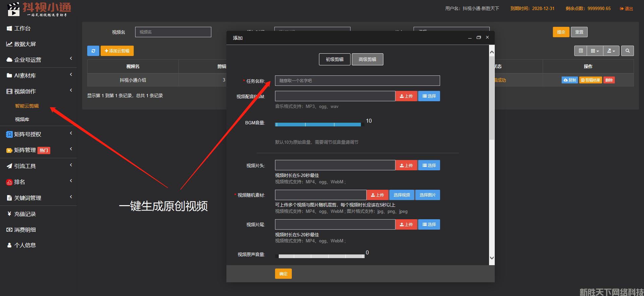Select 视频库 in the sidebar
The width and height of the screenshot is (644, 296).
[22, 119]
